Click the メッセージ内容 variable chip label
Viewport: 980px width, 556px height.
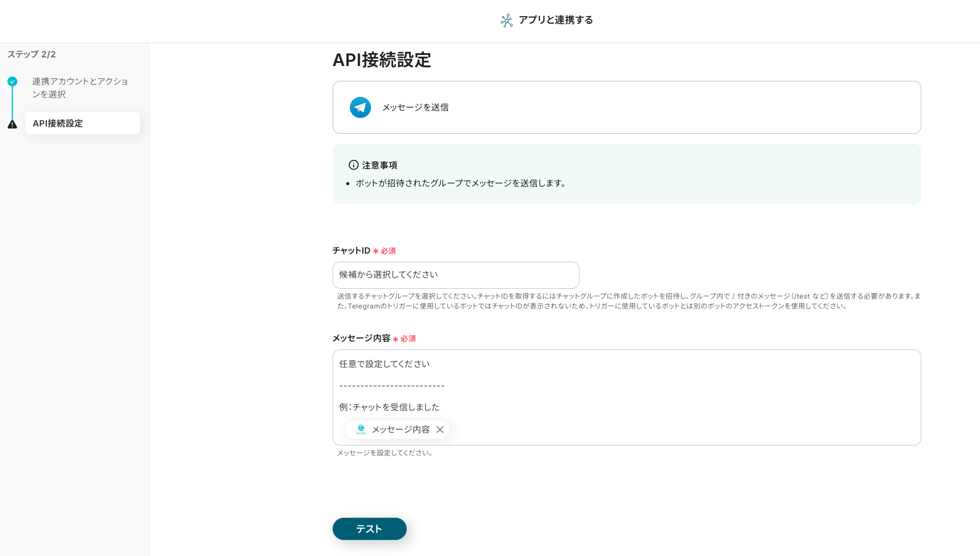[401, 429]
